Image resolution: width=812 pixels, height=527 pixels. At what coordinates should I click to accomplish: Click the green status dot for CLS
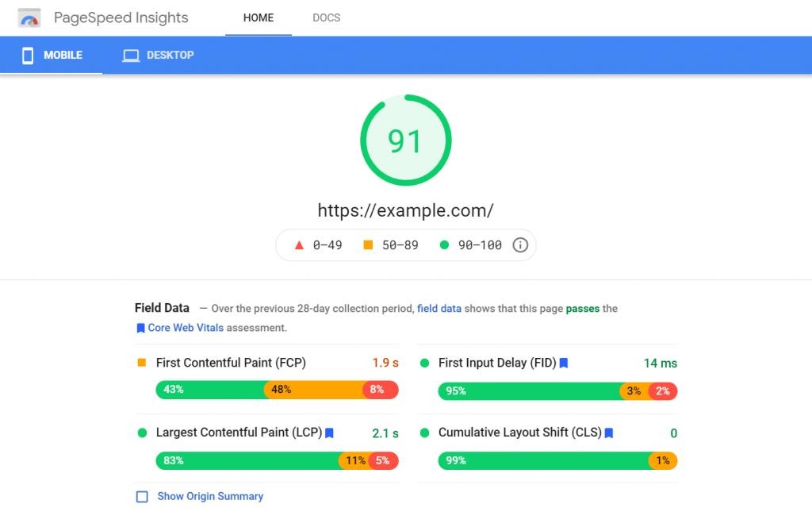click(425, 433)
